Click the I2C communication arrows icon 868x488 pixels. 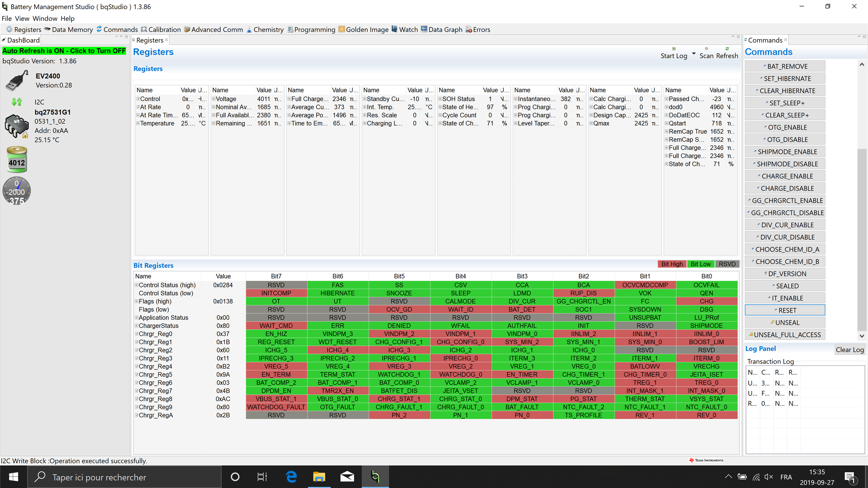coord(17,102)
